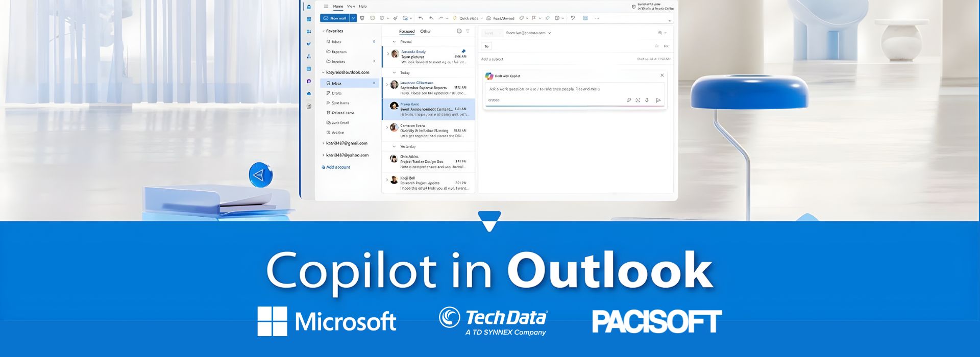Click the attach paperclip icon in Copilot box

(629, 100)
